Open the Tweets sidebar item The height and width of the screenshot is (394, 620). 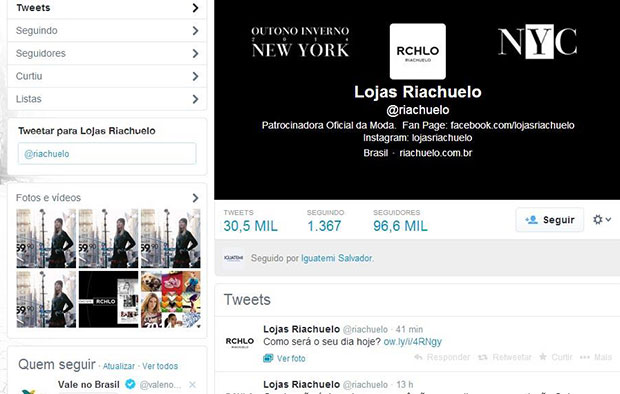point(107,8)
